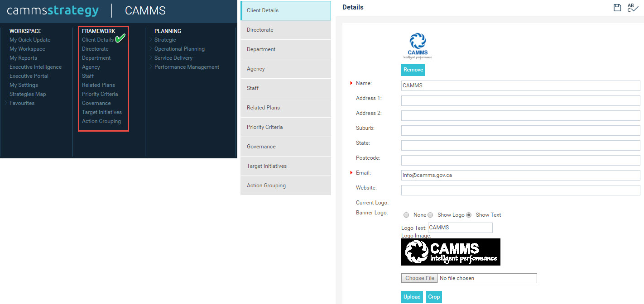
Task: Click the FRAMEWORK menu heading
Action: coord(99,31)
